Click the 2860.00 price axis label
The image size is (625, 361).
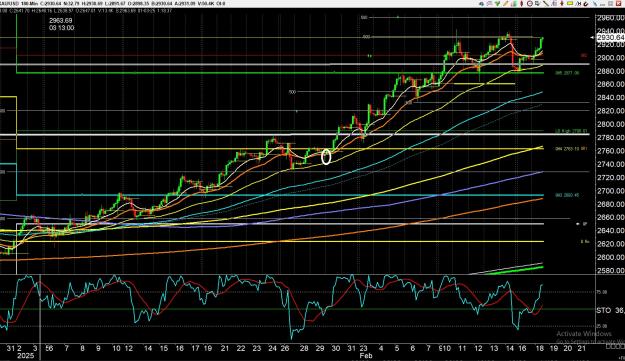click(610, 84)
